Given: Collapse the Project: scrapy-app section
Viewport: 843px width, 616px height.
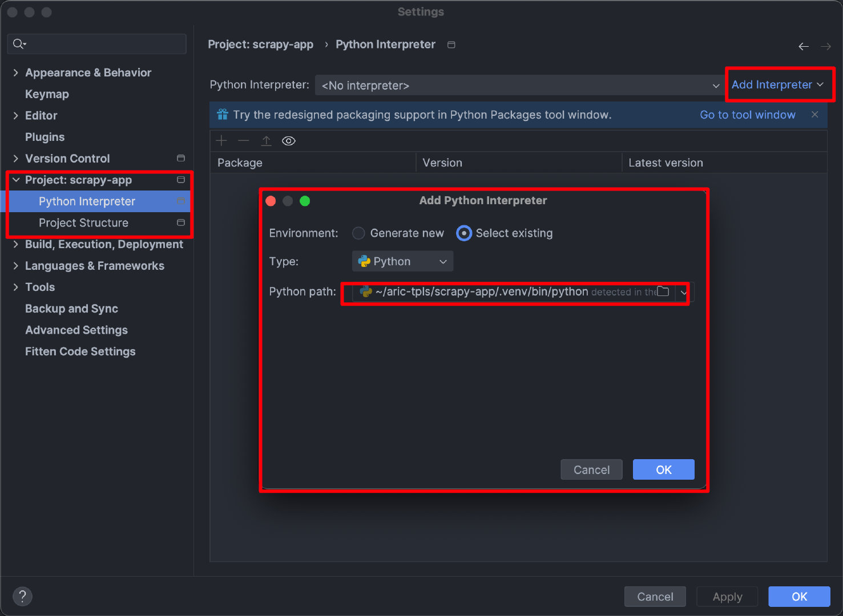Looking at the screenshot, I should [x=15, y=180].
